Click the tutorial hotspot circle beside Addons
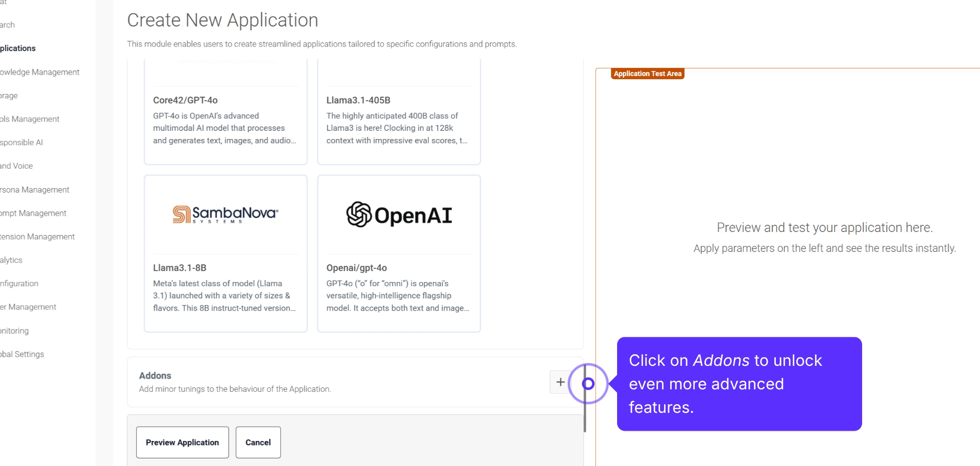The height and width of the screenshot is (466, 980). point(588,383)
